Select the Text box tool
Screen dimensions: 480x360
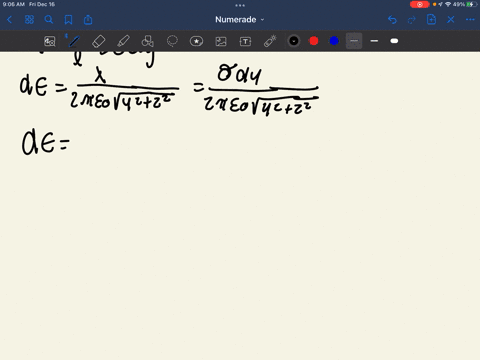pyautogui.click(x=245, y=41)
